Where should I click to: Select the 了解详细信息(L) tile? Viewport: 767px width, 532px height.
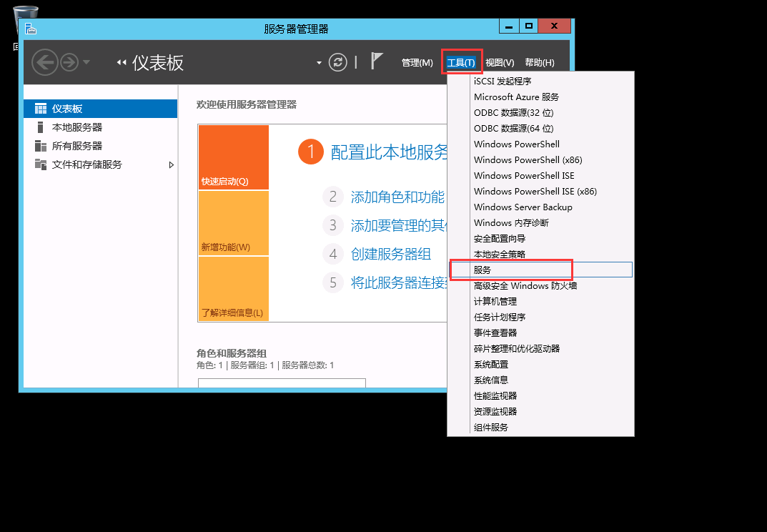tap(233, 289)
